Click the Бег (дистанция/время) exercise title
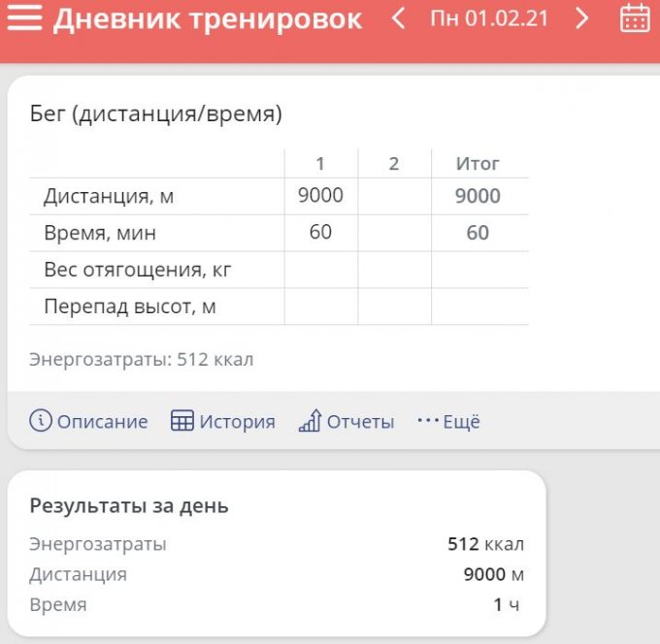Image resolution: width=660 pixels, height=644 pixels. 155,114
